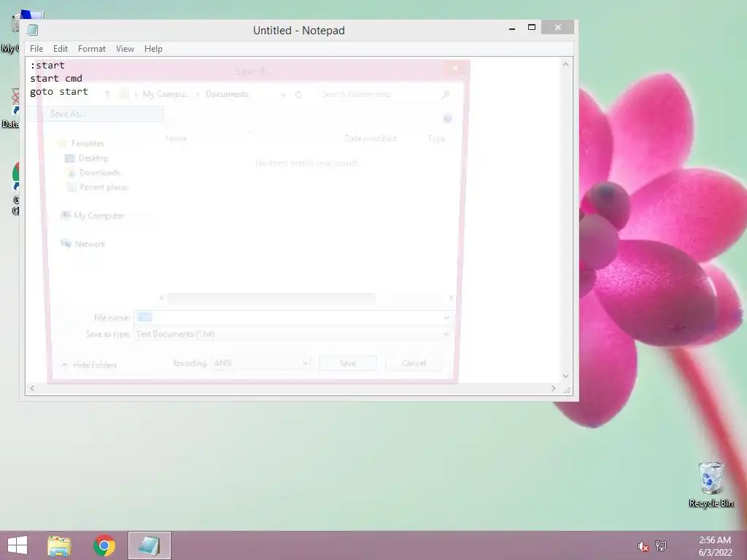The image size is (747, 560).
Task: Open File Explorer from the taskbar
Action: point(58,545)
